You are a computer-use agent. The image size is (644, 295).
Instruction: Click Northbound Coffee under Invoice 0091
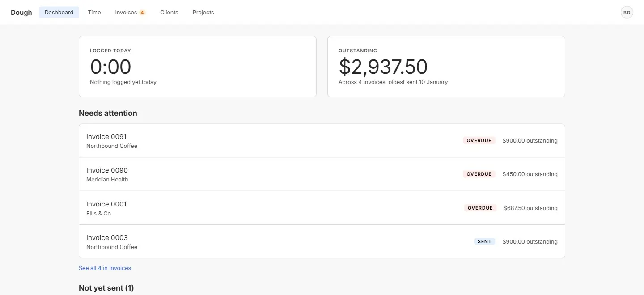click(112, 146)
